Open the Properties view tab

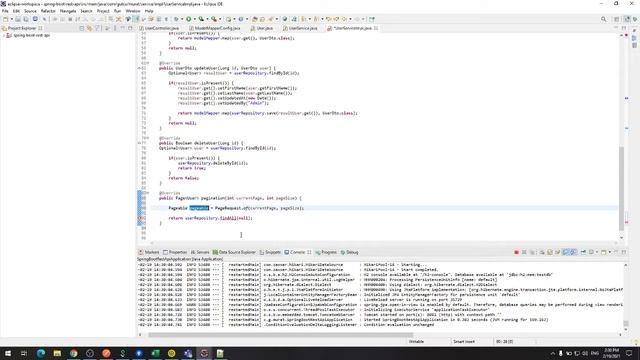tap(175, 252)
